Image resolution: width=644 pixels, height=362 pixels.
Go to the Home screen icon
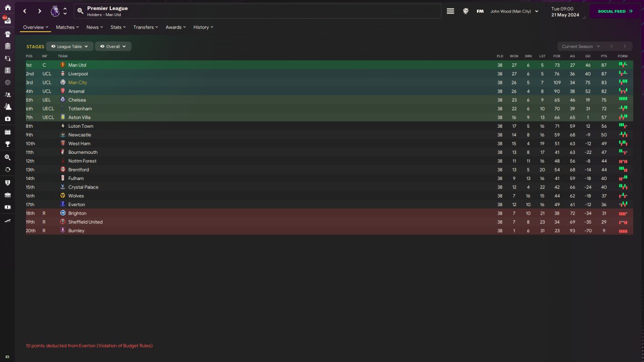8,8
